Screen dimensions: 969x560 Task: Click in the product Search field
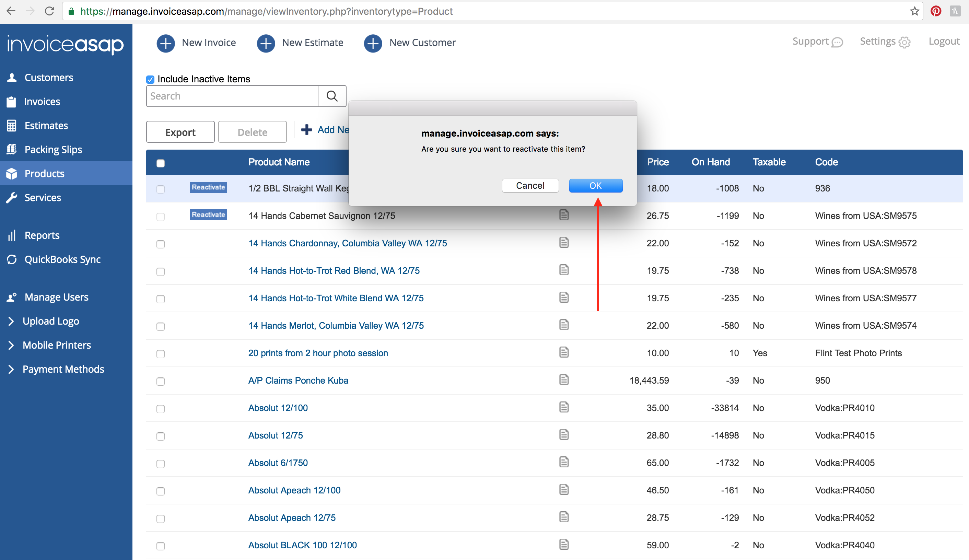click(232, 96)
